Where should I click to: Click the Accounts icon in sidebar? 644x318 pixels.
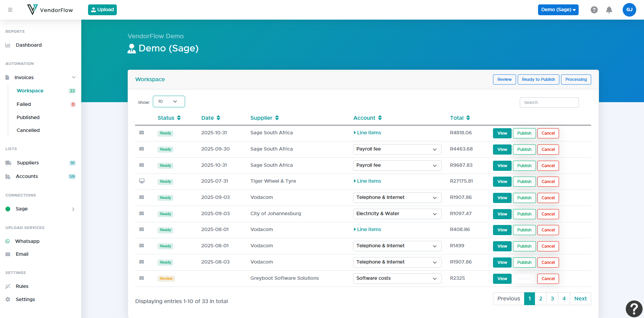[x=8, y=177]
